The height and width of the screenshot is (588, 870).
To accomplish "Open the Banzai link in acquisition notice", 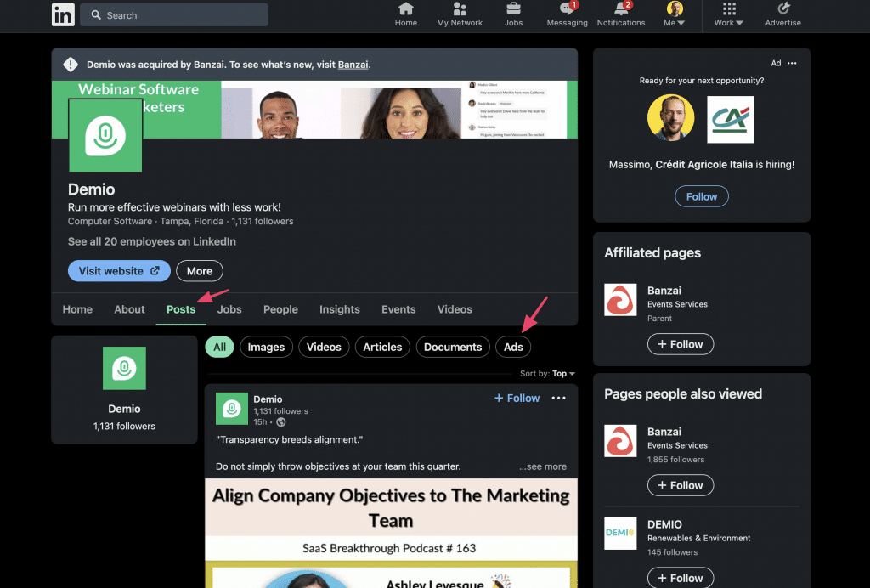I will click(353, 65).
